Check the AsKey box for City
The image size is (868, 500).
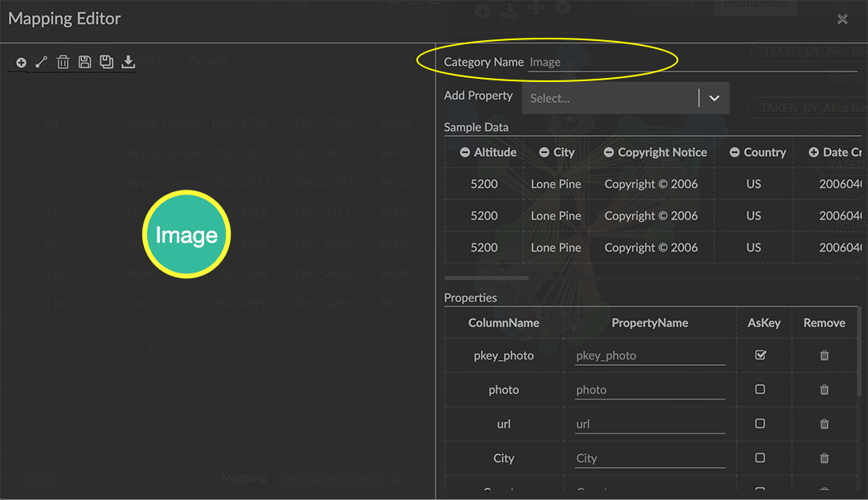(x=760, y=457)
